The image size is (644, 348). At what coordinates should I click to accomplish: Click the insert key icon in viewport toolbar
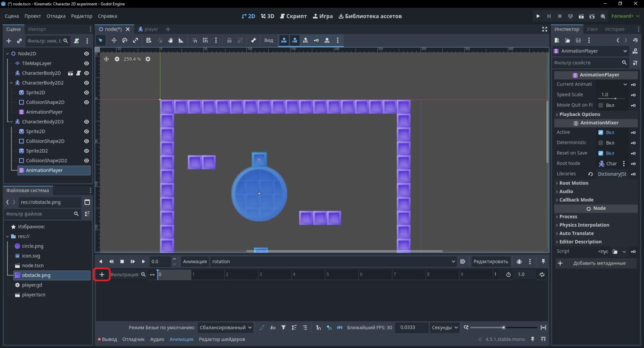(x=316, y=40)
